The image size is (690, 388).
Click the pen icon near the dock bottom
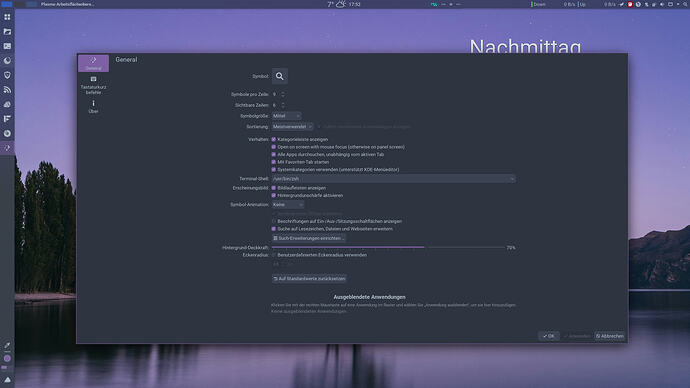[7, 345]
